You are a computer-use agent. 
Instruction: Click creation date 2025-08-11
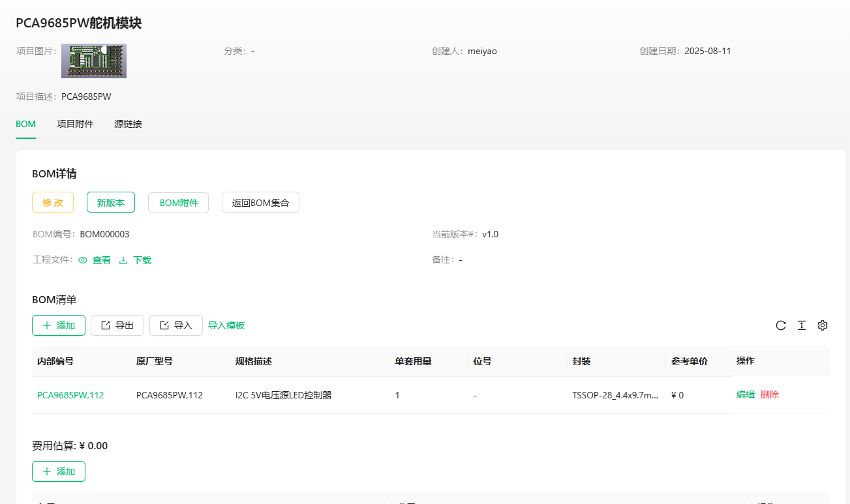coord(708,51)
